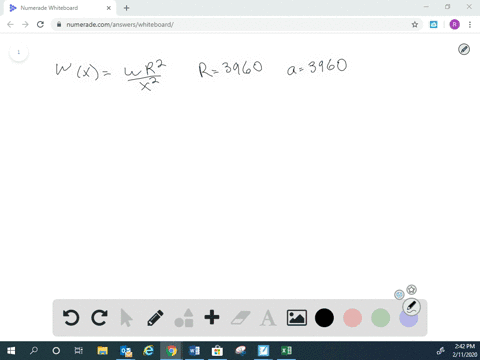Open Microsoft Store from taskbar
480x360 pixels.
click(x=217, y=351)
